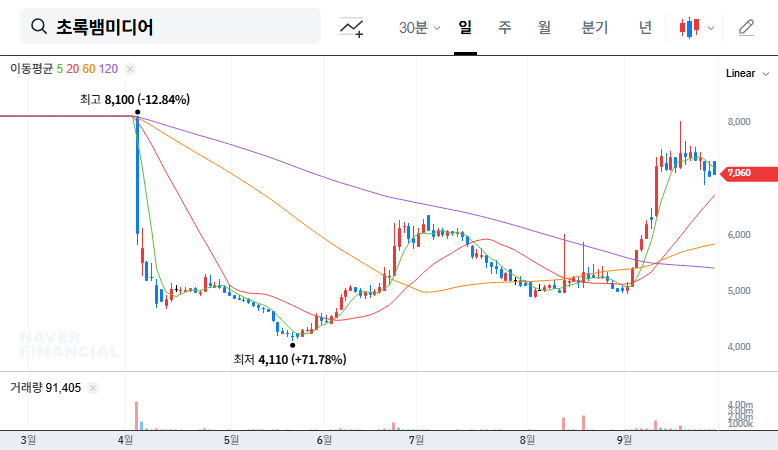Expand the 30분 interval dropdown

pos(419,27)
